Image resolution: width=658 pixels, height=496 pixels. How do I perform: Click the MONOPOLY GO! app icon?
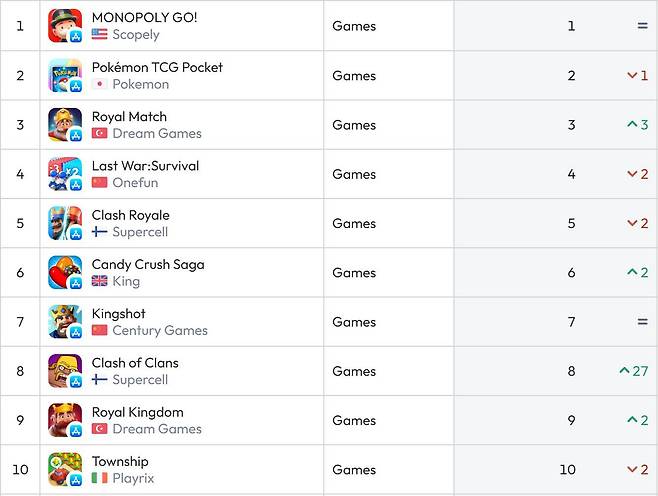[x=65, y=26]
